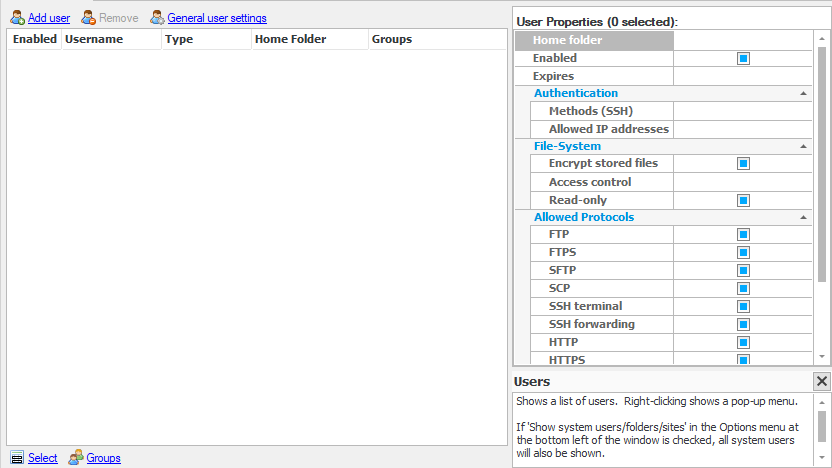This screenshot has height=468, width=832.
Task: Select the SSH terminal label
Action: coord(585,307)
